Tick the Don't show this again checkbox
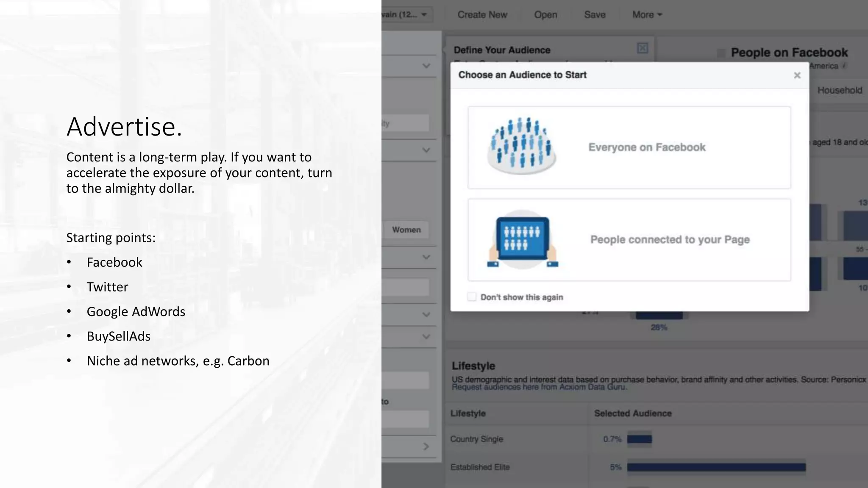Image resolution: width=868 pixels, height=488 pixels. point(472,297)
